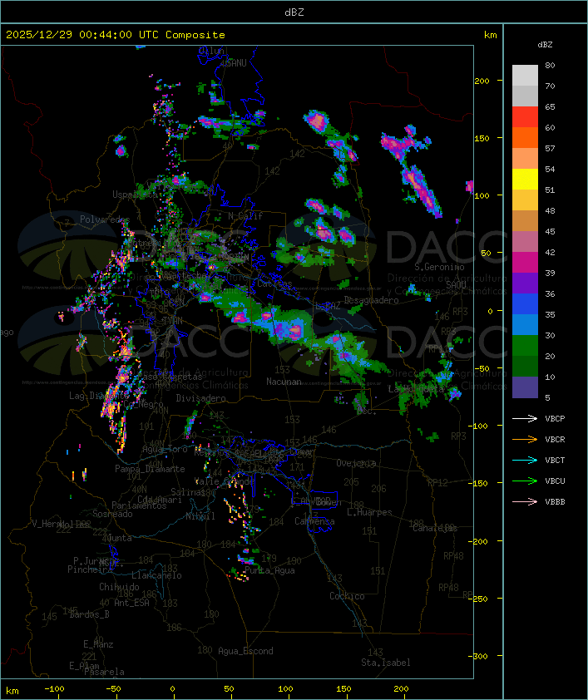Pick the light gray 70–80 dBZ swatch
588x700 pixels.
pos(525,75)
